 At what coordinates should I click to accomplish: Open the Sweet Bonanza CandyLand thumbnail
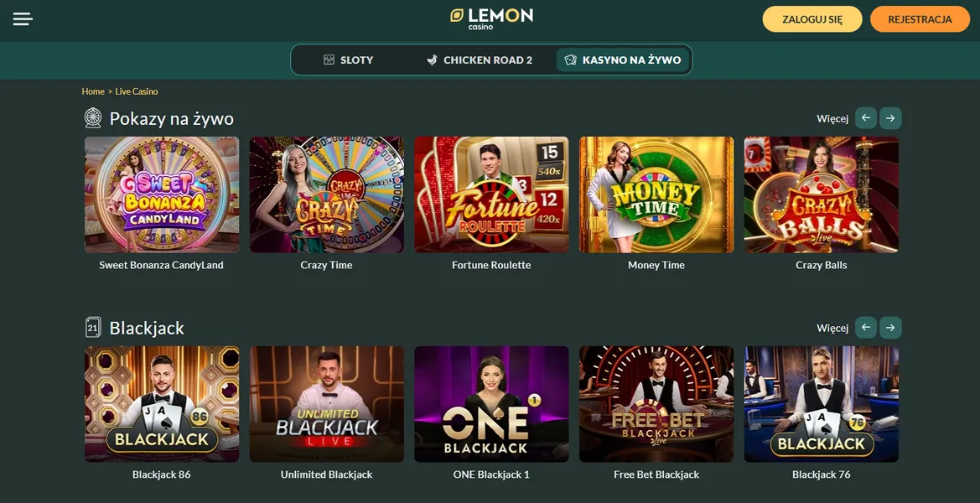pos(161,195)
